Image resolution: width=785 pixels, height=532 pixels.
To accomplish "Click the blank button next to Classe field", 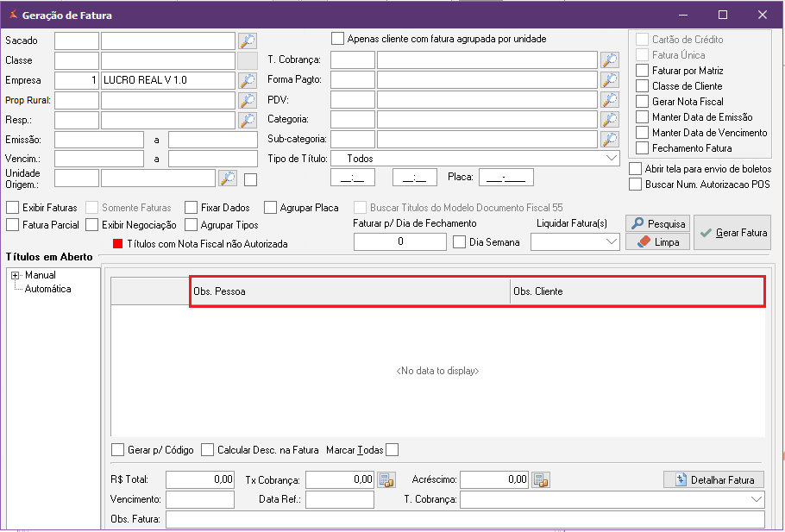I will [248, 60].
